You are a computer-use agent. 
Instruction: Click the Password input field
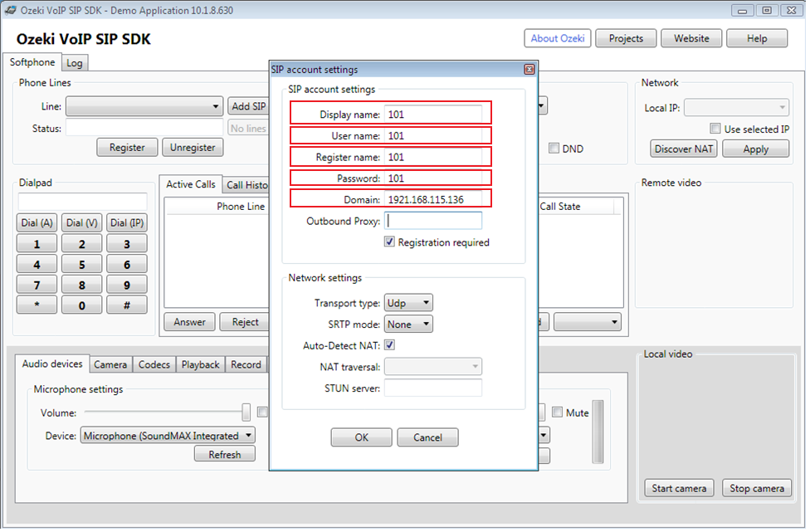(x=435, y=179)
